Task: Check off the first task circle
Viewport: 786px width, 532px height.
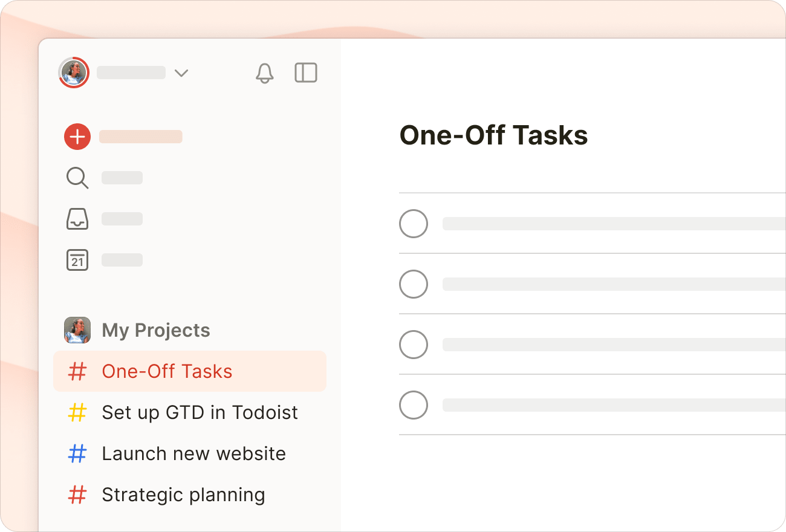Action: coord(414,224)
